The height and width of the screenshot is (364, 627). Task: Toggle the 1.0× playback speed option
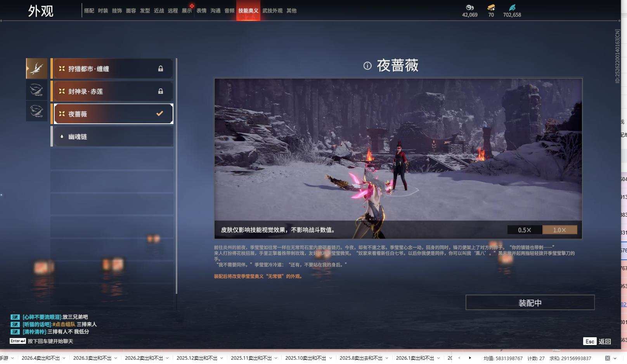point(559,229)
